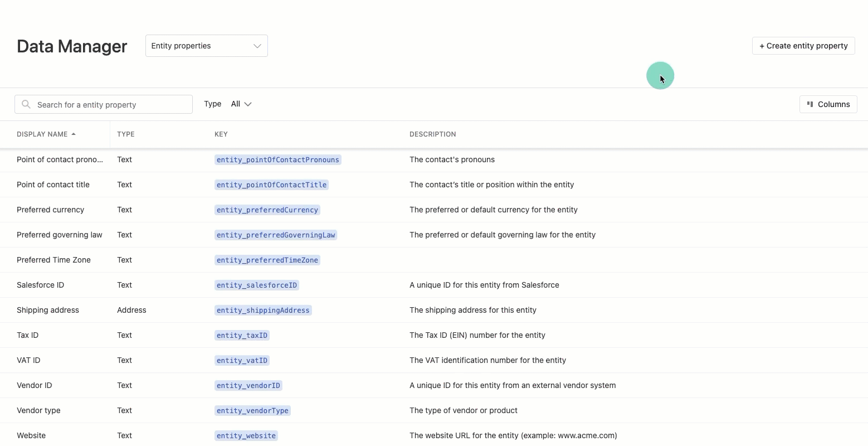Screen dimensions: 868x446
Task: Click the Columns button icon
Action: 810,104
